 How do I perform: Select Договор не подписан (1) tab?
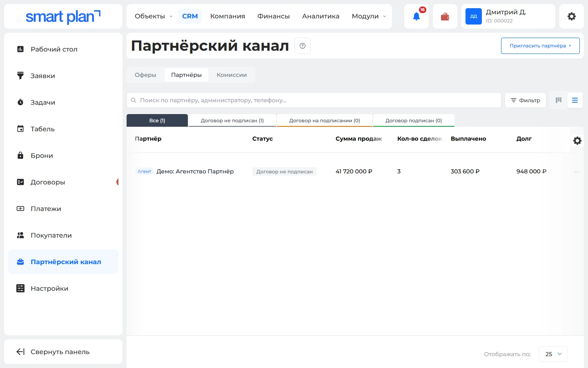coord(232,120)
